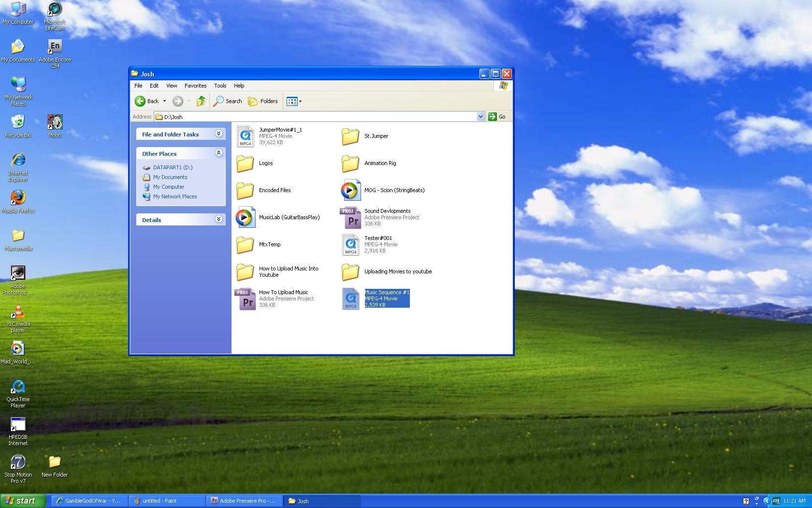Screen dimensions: 812x508
Task: Select the How To Upload Music Premiere project
Action: point(245,299)
